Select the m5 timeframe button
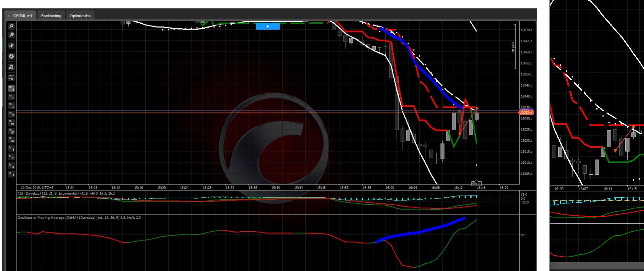644x271 pixels. (11, 114)
